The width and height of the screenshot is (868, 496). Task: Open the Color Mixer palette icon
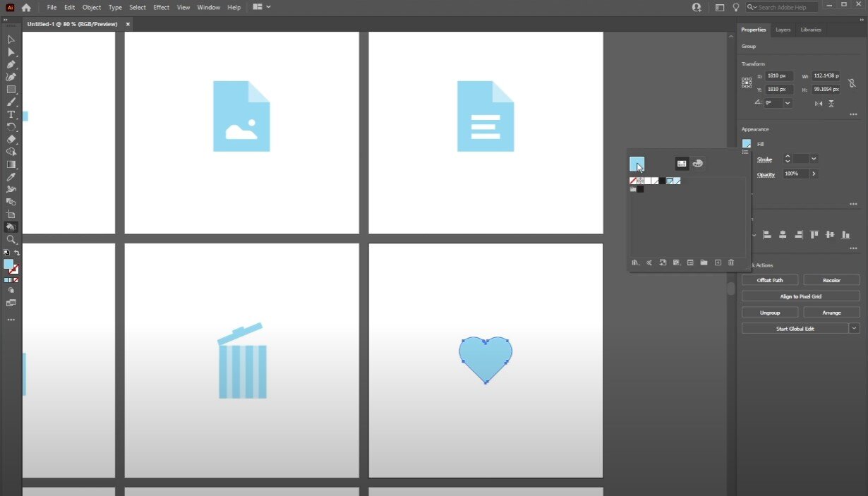(697, 164)
